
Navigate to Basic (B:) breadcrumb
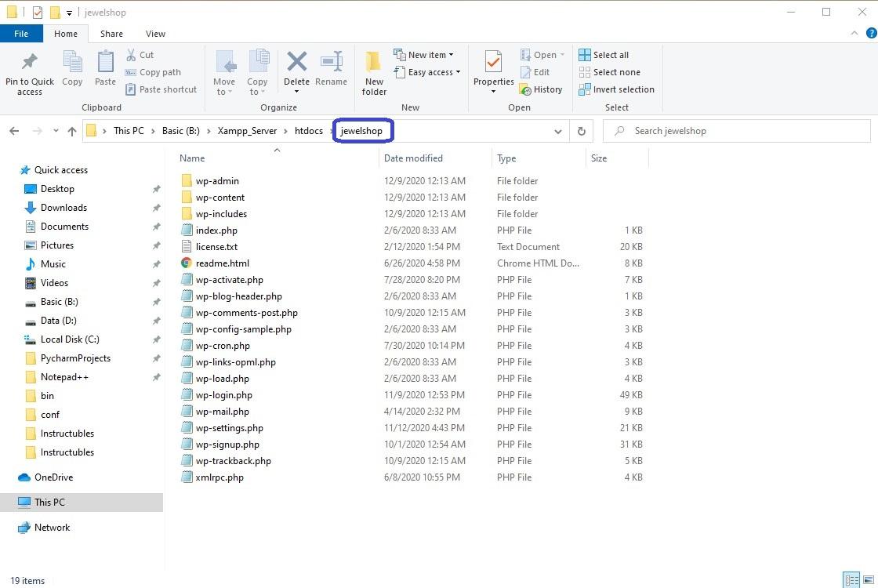pyautogui.click(x=181, y=131)
